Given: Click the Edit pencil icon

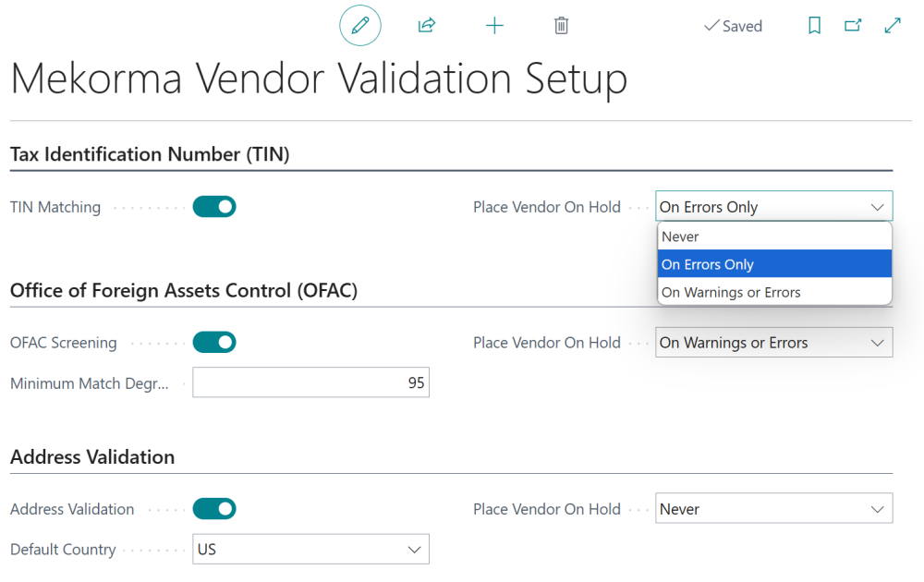Looking at the screenshot, I should 359,25.
